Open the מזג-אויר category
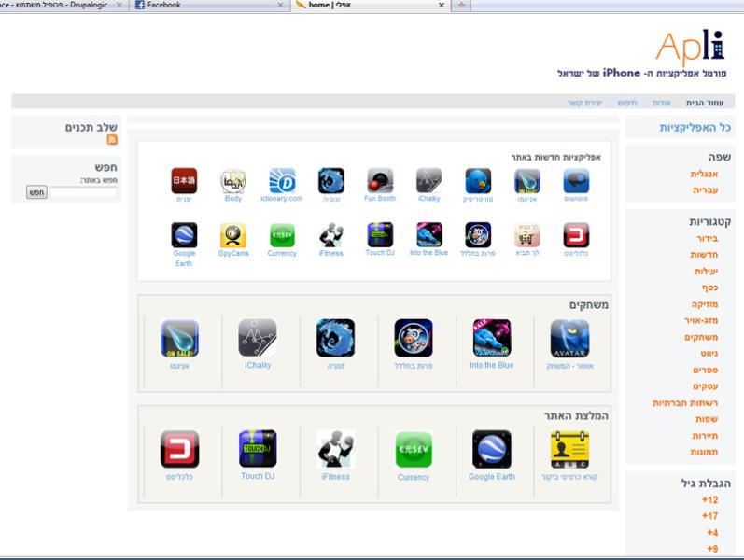The width and height of the screenshot is (744, 560). pyautogui.click(x=701, y=320)
